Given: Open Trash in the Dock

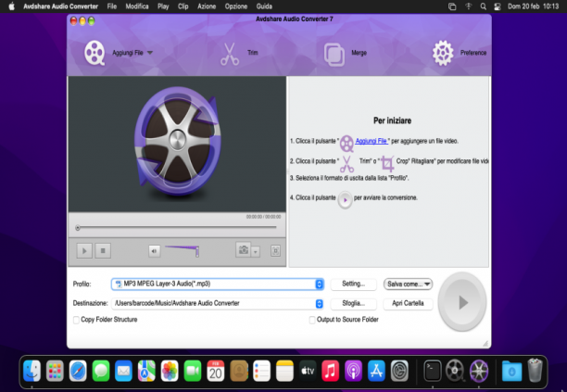Looking at the screenshot, I should click(x=535, y=371).
